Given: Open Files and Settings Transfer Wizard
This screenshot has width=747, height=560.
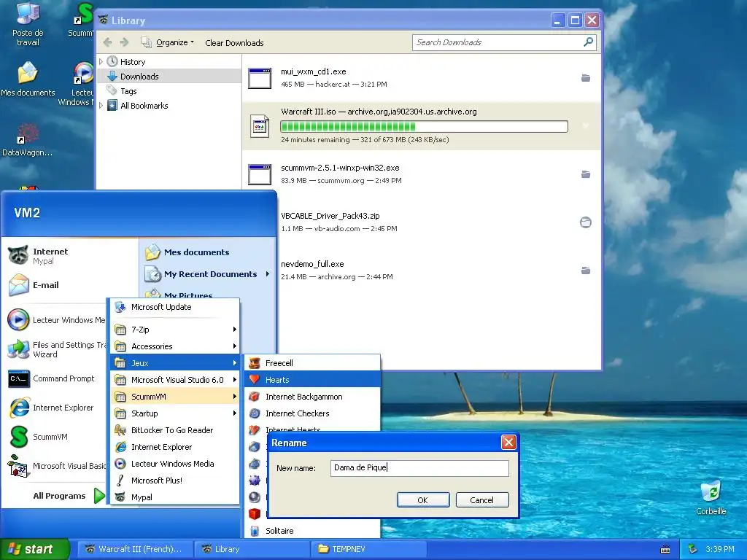Looking at the screenshot, I should [x=56, y=349].
